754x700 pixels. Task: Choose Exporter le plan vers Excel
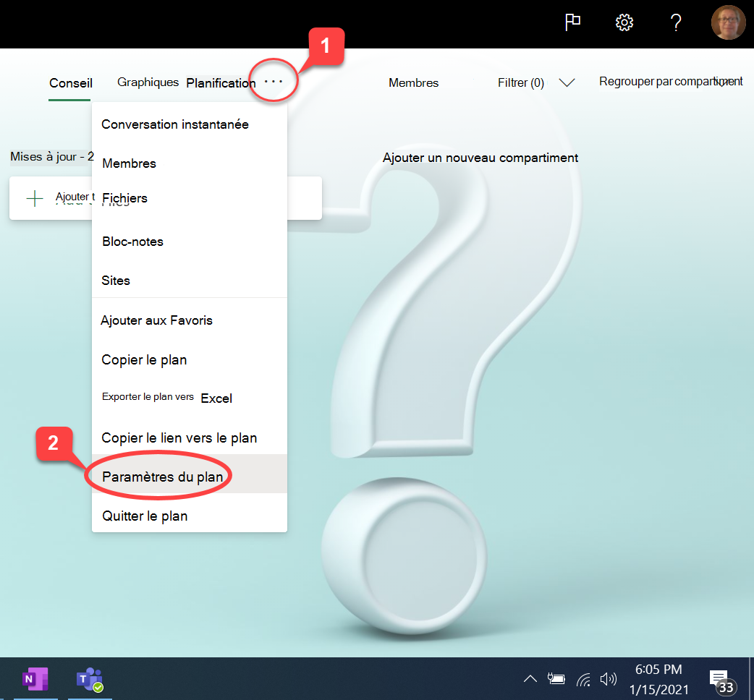click(x=190, y=398)
